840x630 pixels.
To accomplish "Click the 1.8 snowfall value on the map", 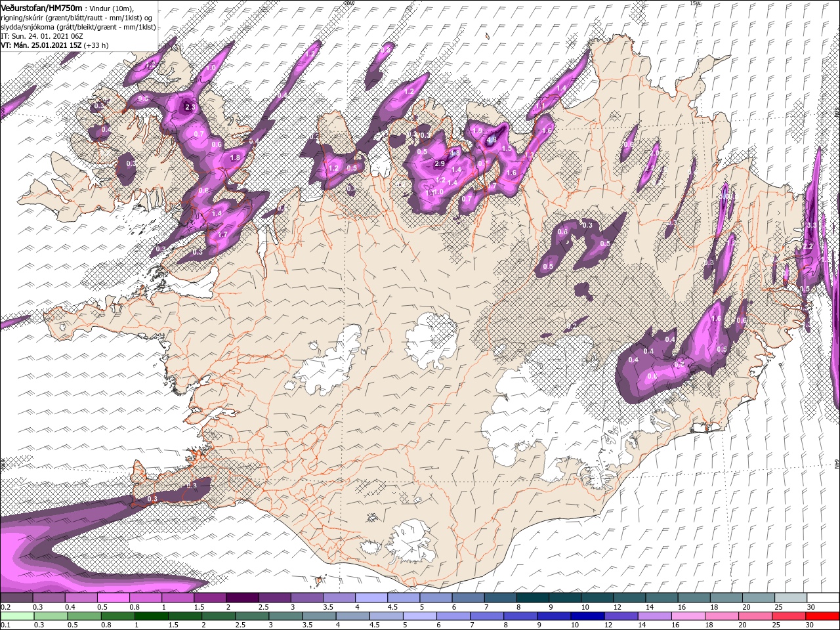I will pyautogui.click(x=235, y=157).
